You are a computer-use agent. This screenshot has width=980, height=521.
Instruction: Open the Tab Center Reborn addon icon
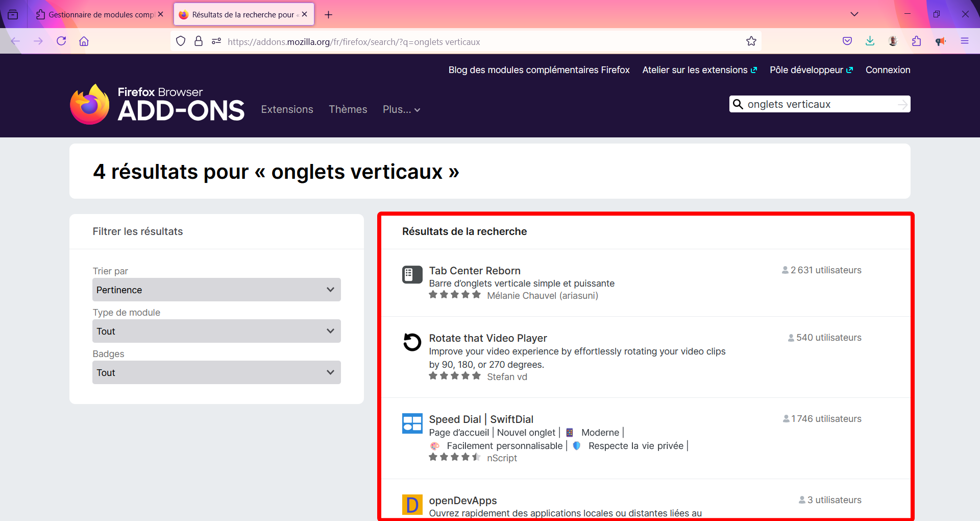[x=412, y=275]
